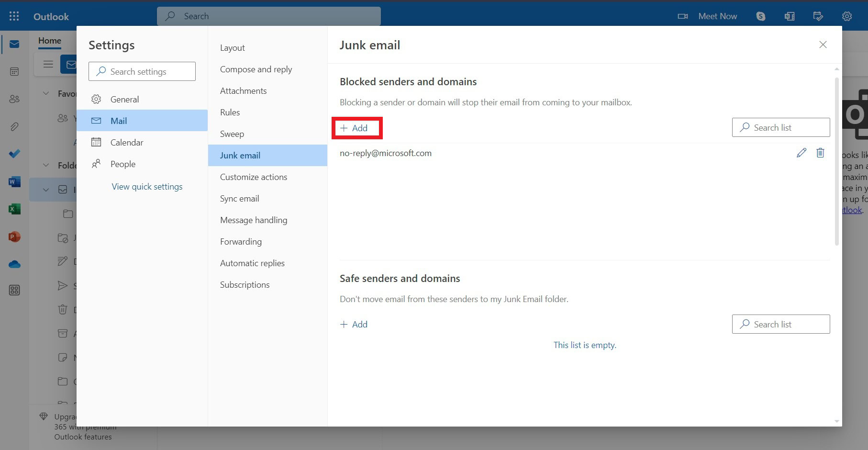Open the app launcher waffle icon

pyautogui.click(x=14, y=16)
